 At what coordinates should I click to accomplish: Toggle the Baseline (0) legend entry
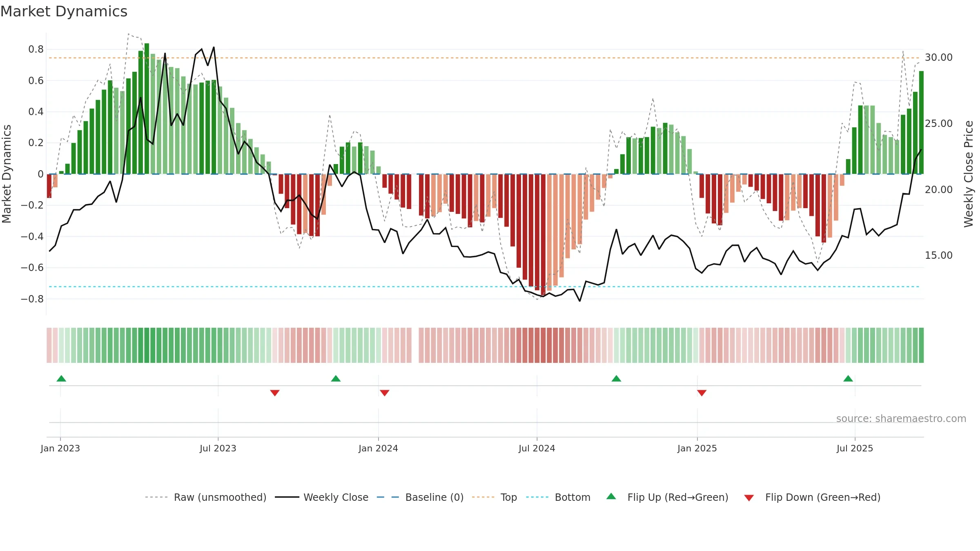click(420, 497)
